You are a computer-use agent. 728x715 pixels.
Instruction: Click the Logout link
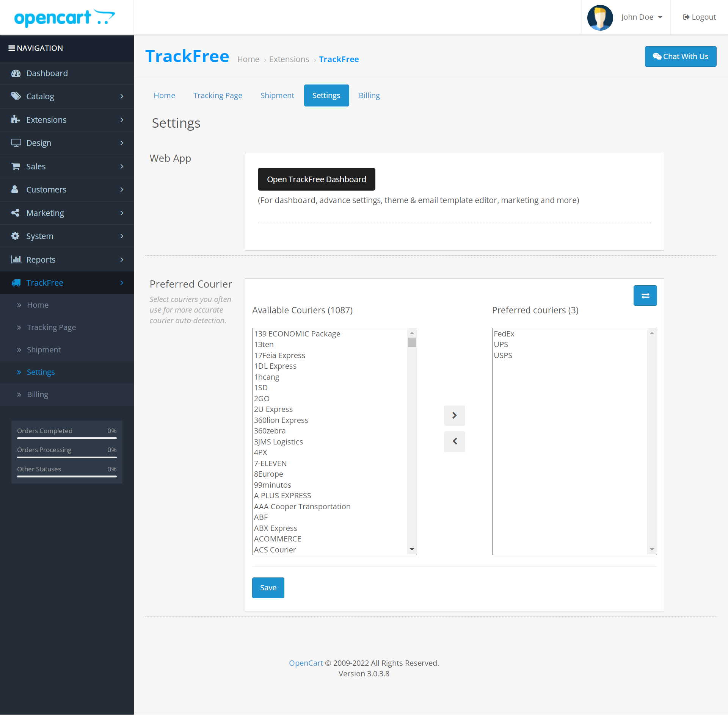[699, 17]
